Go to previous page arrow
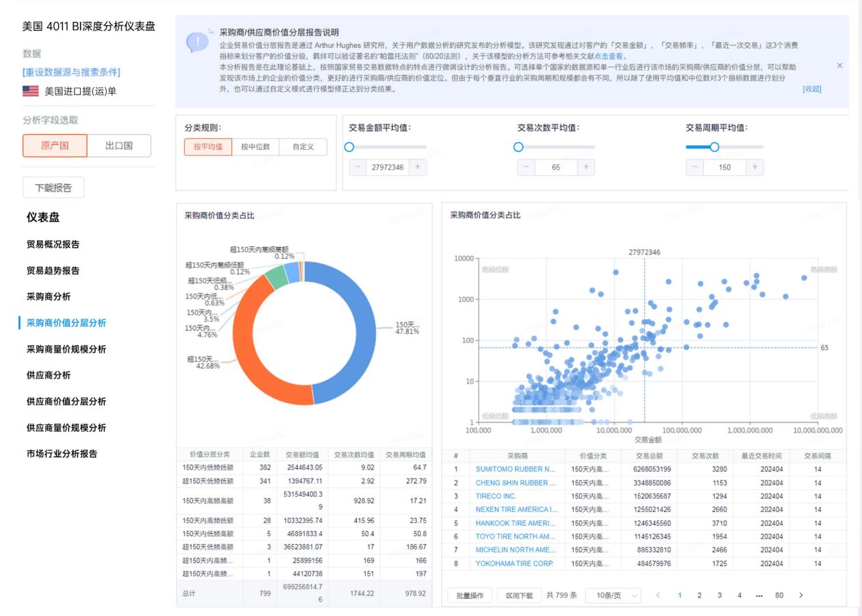 coord(658,595)
